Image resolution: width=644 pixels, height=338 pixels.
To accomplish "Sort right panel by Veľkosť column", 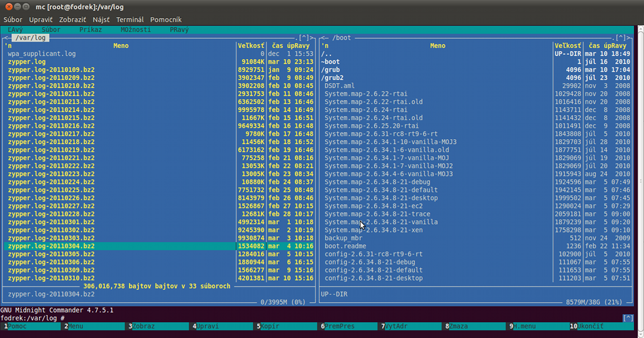I will pos(568,46).
